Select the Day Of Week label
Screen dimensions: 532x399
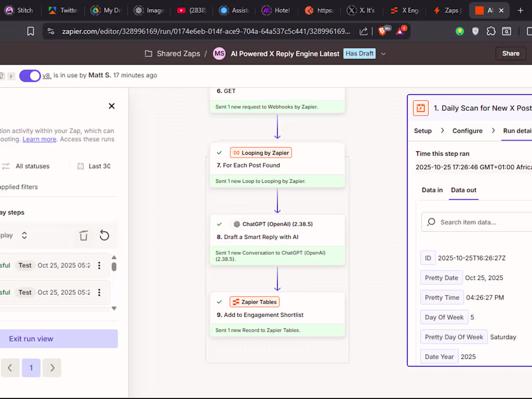coord(444,317)
